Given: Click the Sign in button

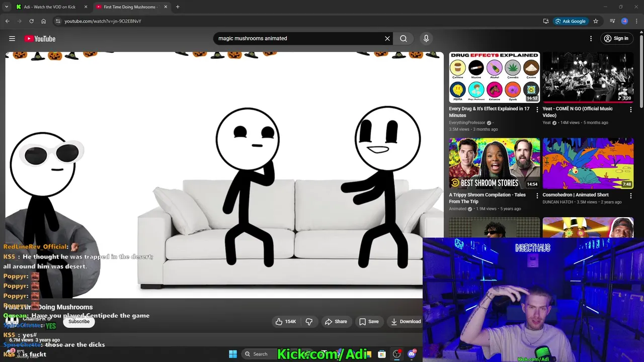Looking at the screenshot, I should tap(616, 38).
